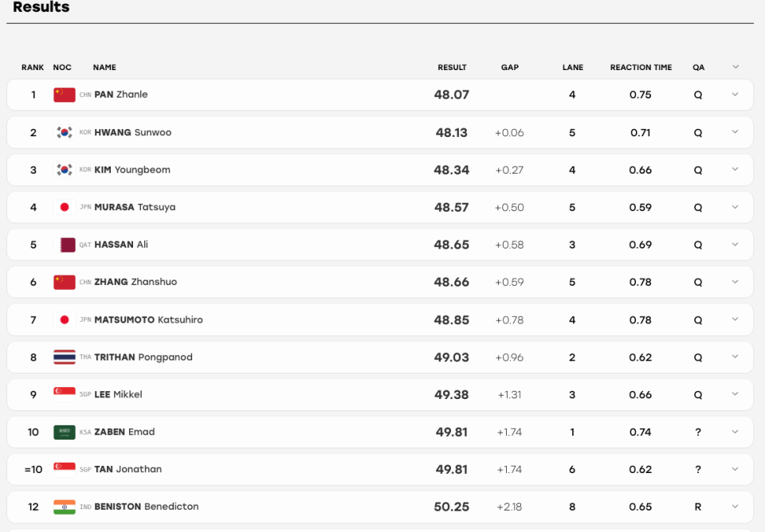Click the China flag beside PAN Zhanle

pyautogui.click(x=65, y=95)
